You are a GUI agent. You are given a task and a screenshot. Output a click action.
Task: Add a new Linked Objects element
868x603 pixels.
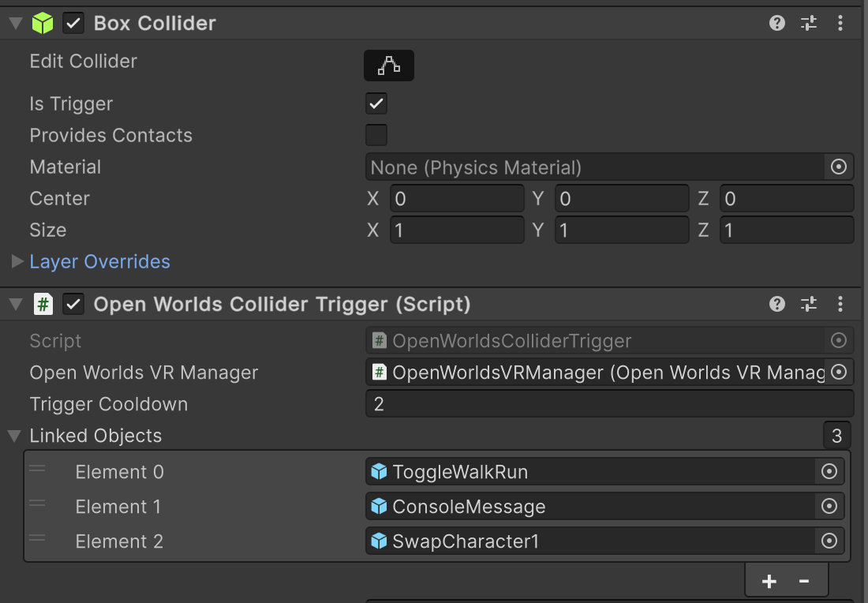pyautogui.click(x=769, y=582)
